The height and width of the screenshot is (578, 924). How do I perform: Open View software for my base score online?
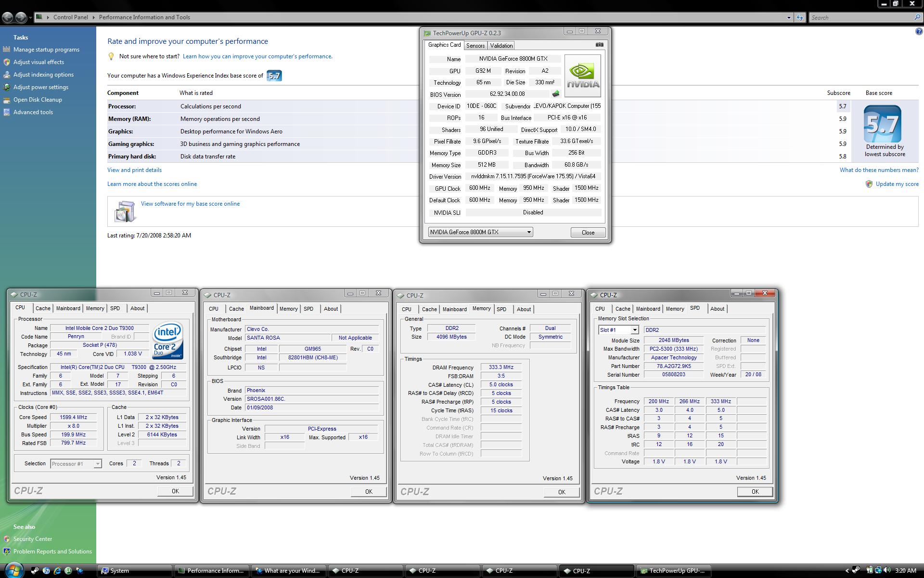tap(190, 204)
